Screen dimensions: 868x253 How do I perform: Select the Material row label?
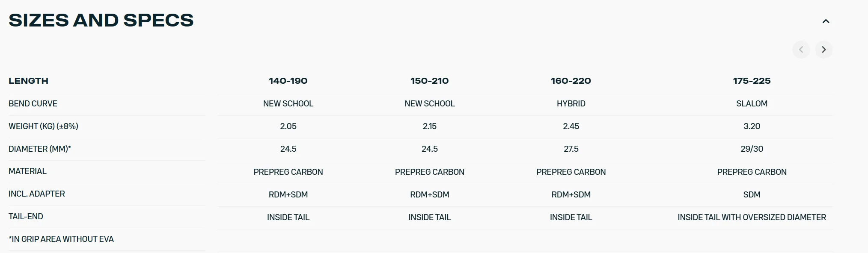pos(27,171)
